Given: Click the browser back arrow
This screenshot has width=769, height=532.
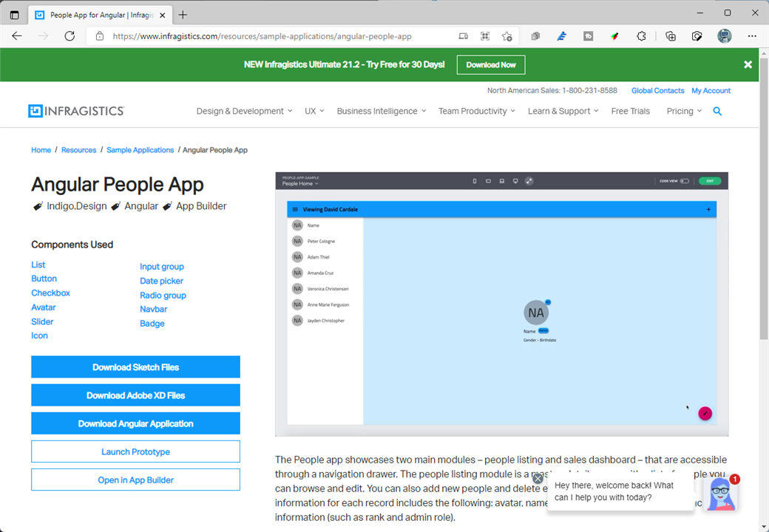Looking at the screenshot, I should click(17, 35).
